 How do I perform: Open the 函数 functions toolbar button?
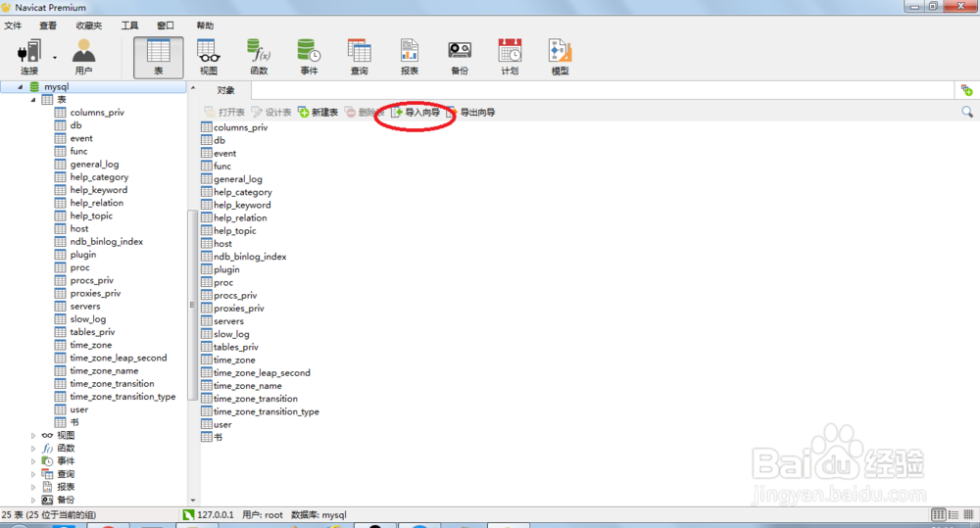click(259, 58)
